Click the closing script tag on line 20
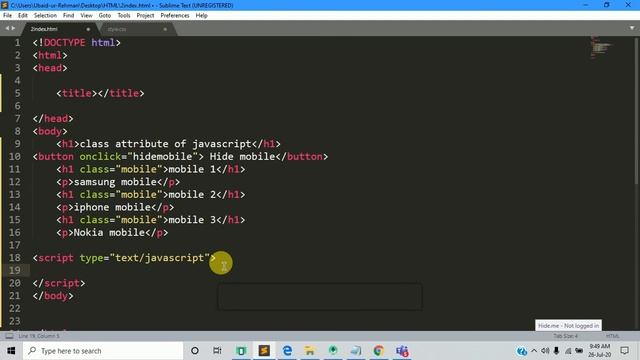Viewport: 640px width, 360px height. (59, 283)
